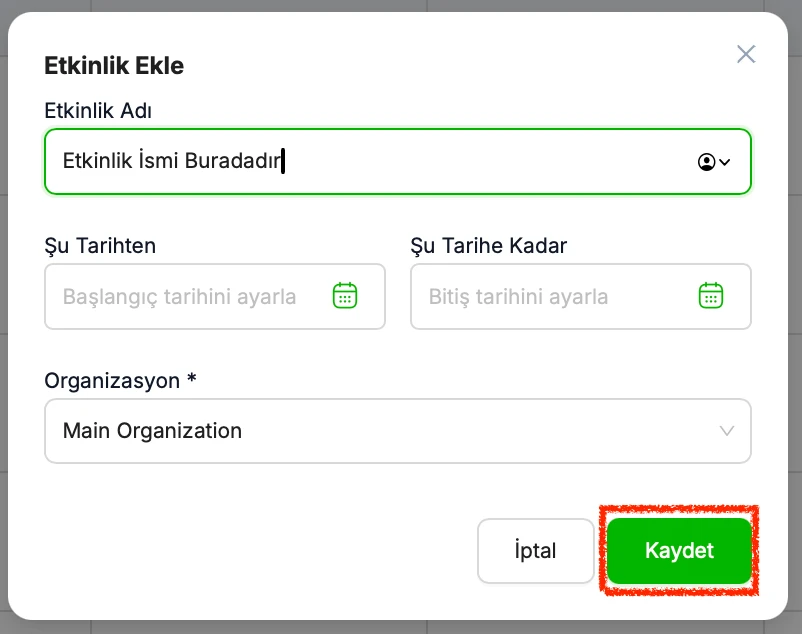This screenshot has width=802, height=634.
Task: Open the start date calendar icon
Action: [345, 296]
